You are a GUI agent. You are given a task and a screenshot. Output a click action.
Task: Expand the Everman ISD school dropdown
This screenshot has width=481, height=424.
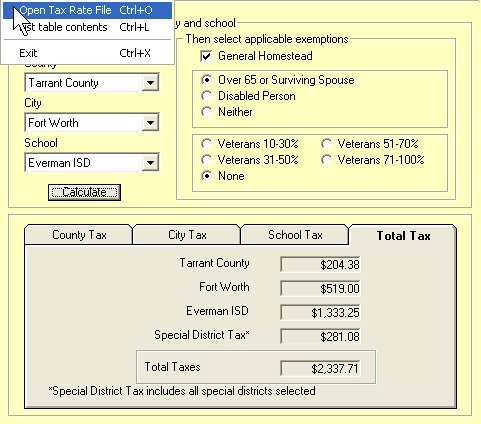tap(150, 163)
